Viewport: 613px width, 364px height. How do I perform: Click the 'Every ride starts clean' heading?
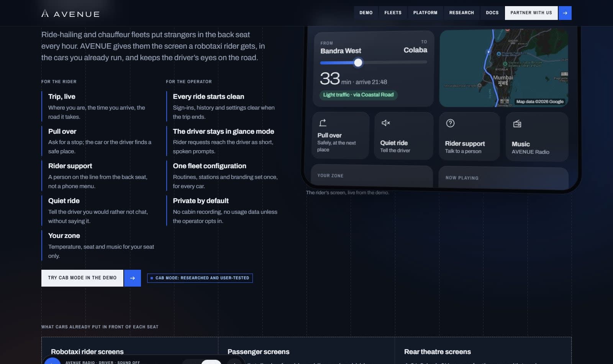[x=208, y=97]
